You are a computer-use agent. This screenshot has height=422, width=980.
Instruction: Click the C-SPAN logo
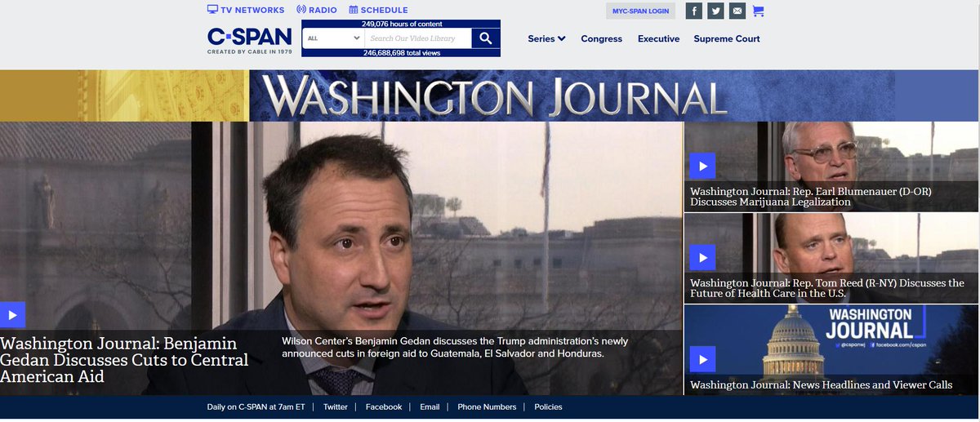click(250, 40)
